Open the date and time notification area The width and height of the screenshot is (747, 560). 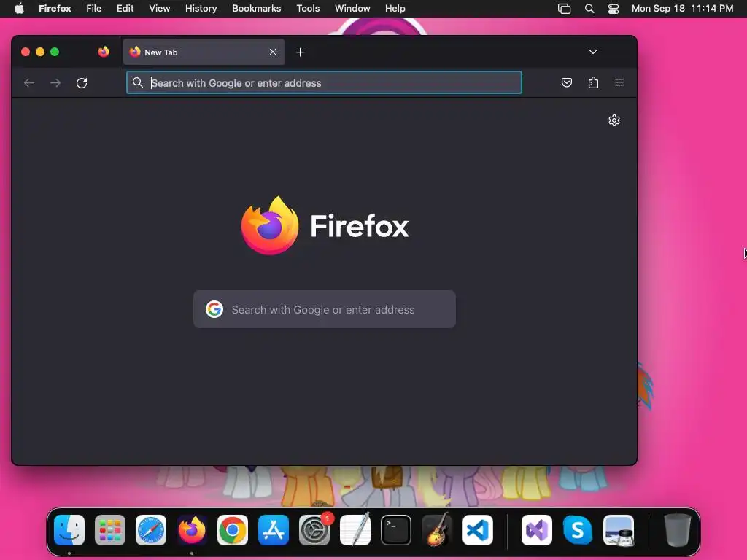coord(682,8)
